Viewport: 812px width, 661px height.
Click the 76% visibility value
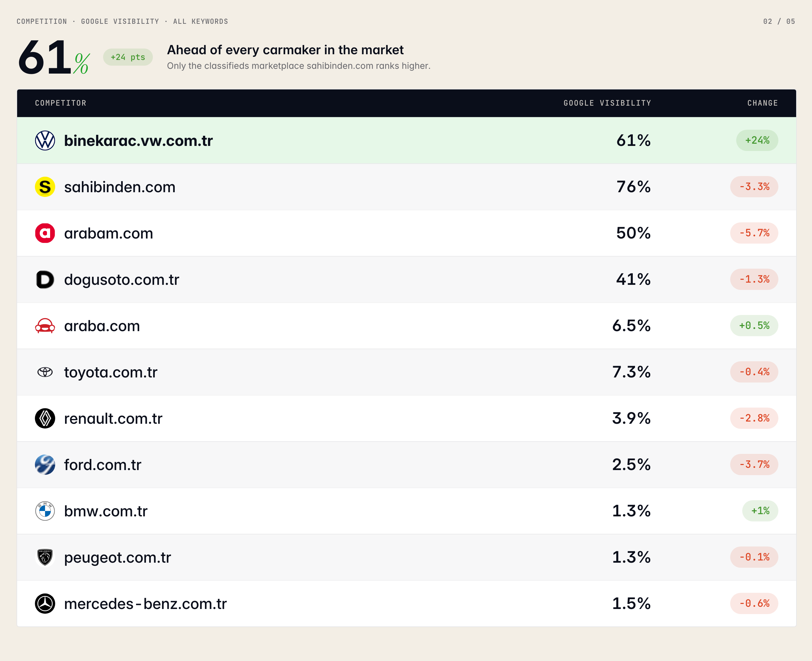(x=633, y=187)
